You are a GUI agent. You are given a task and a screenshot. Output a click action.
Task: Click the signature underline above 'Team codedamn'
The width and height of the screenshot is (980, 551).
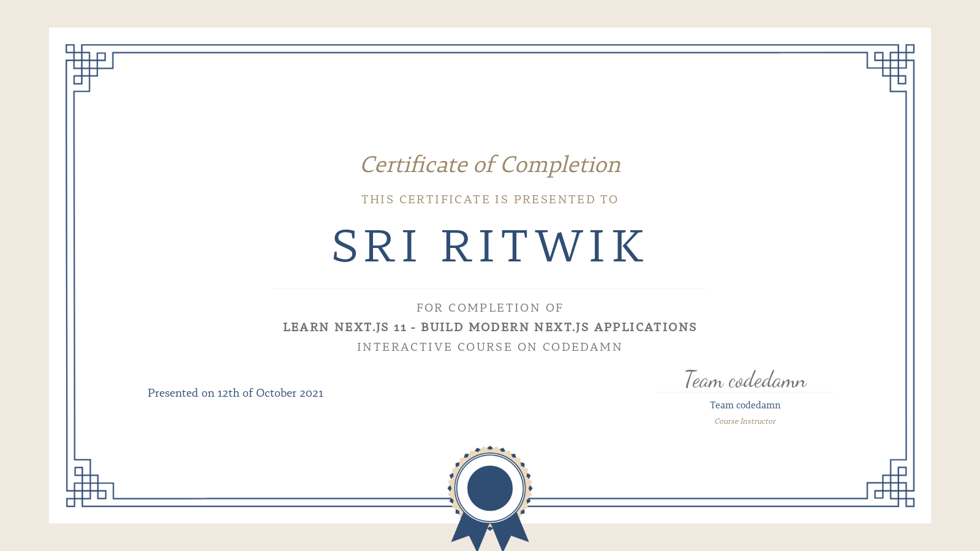pyautogui.click(x=745, y=392)
